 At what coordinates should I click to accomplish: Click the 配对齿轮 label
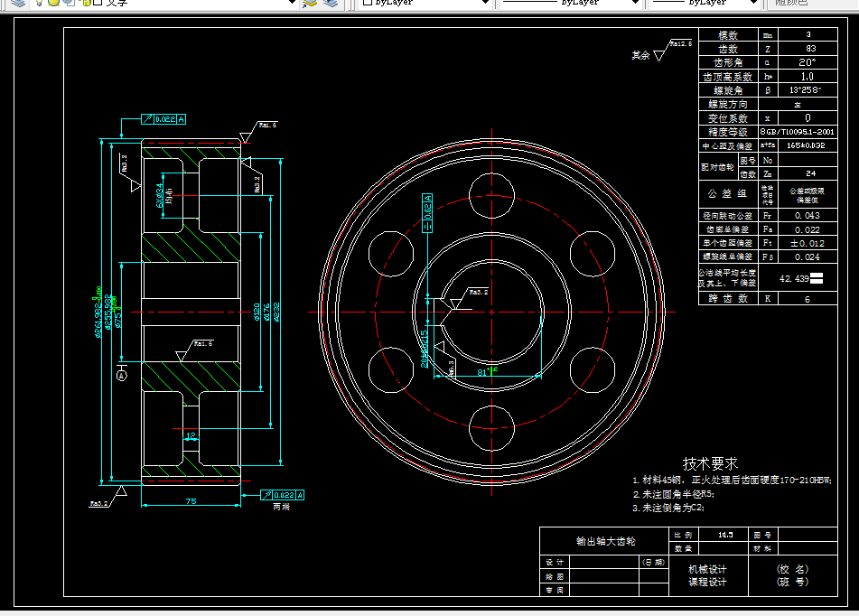click(x=718, y=167)
